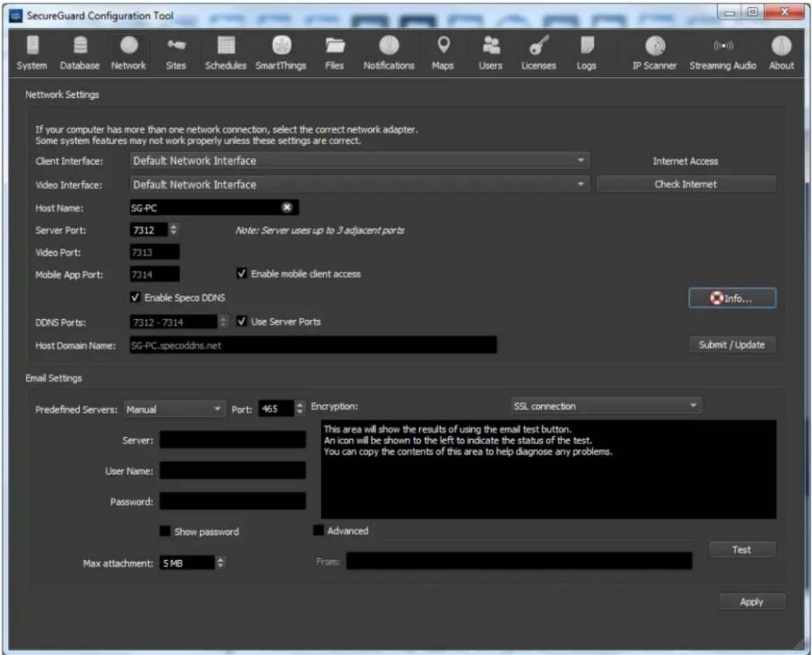Viewport: 812px width, 655px height.
Task: Click the adjacent ports note text
Action: tap(319, 230)
